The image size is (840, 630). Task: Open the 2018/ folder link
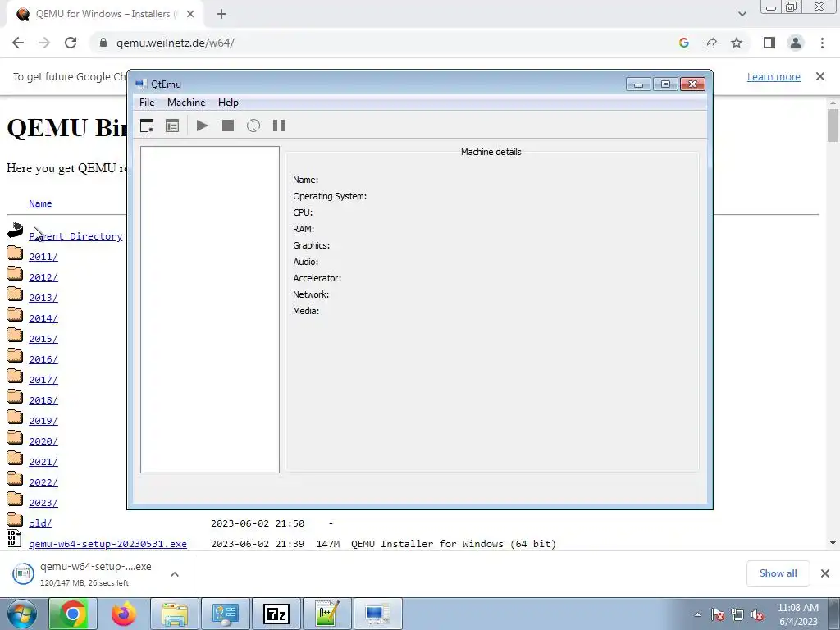pos(43,400)
